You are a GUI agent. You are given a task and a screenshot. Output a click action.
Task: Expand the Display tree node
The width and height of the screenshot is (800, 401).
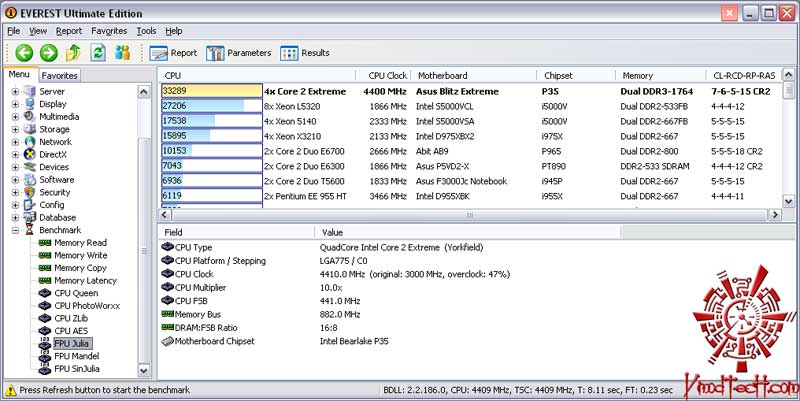(15, 104)
